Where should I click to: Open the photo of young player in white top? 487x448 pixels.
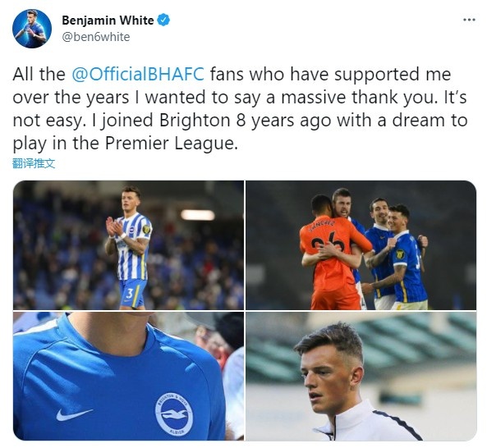pyautogui.click(x=361, y=376)
